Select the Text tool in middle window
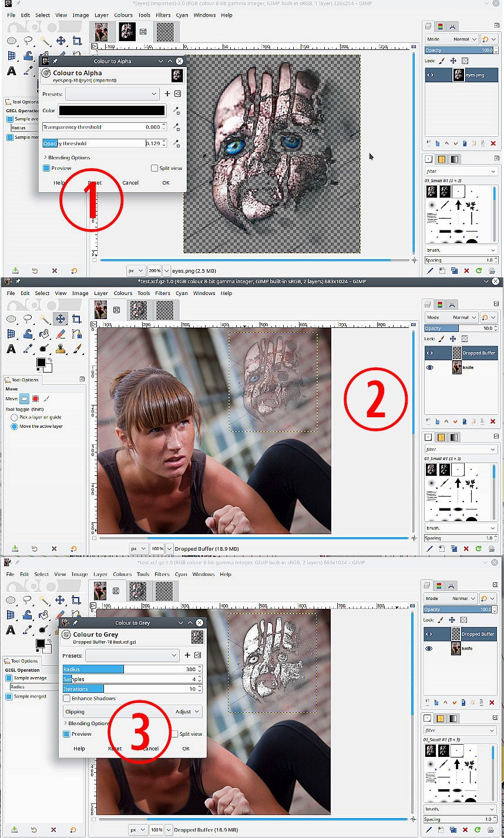This screenshot has height=838, width=504. coord(11,349)
